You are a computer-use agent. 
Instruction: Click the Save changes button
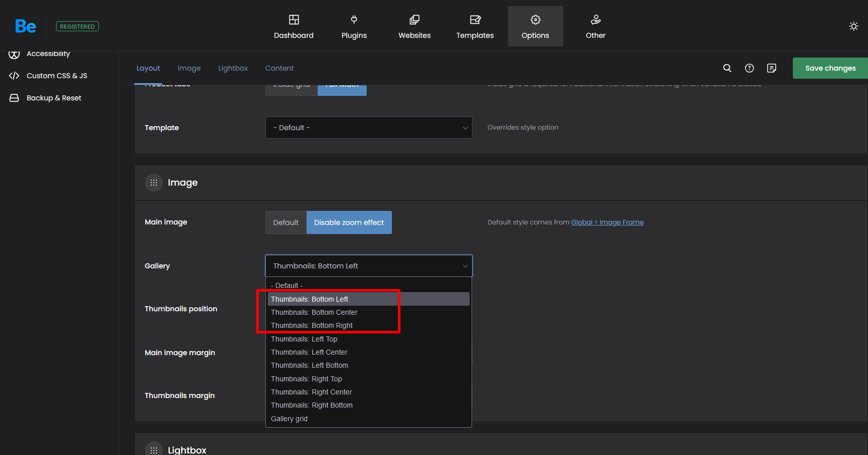pyautogui.click(x=830, y=68)
